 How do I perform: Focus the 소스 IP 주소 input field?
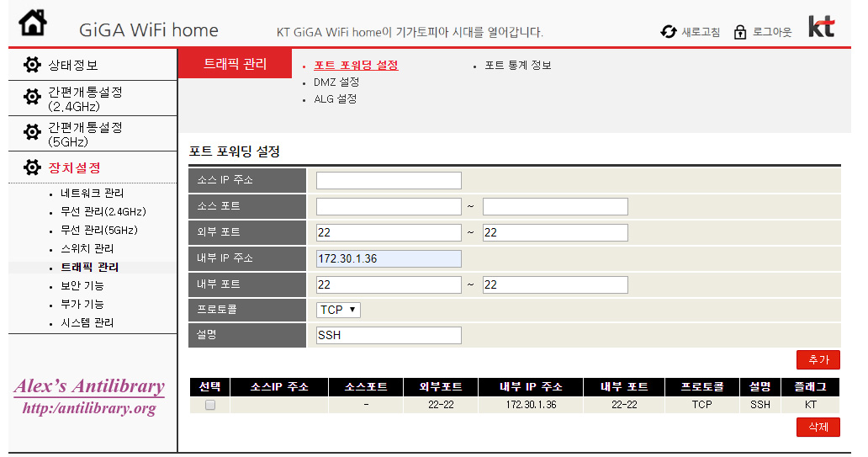pyautogui.click(x=389, y=181)
